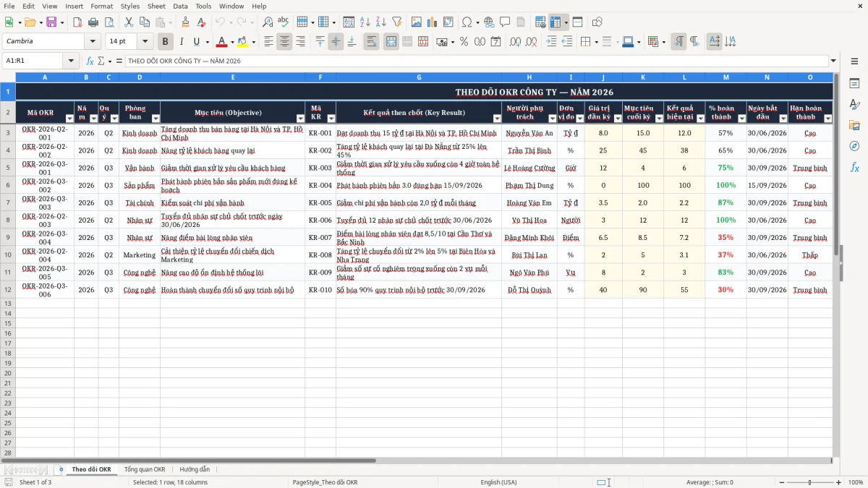Screen dimensions: 868x488
Task: Expand the formula bar
Action: click(x=833, y=61)
